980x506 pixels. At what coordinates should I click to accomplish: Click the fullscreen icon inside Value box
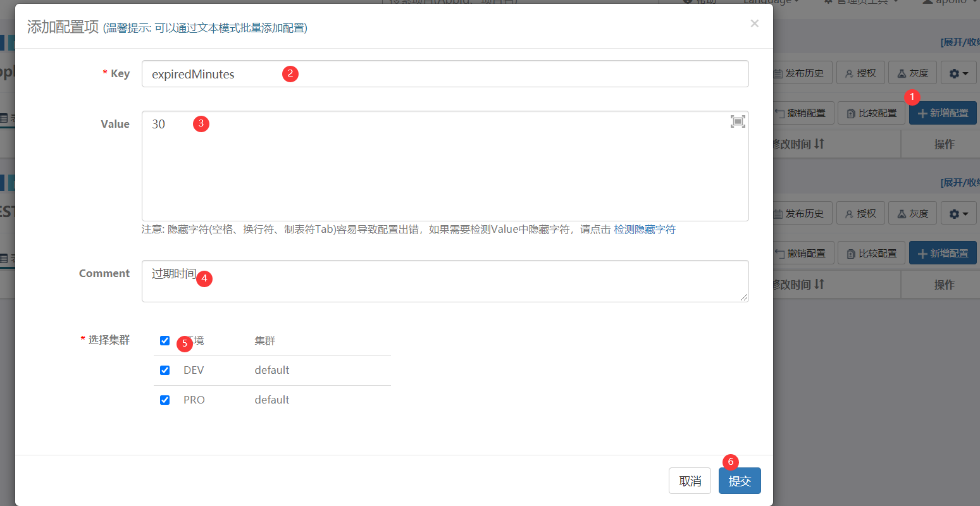click(x=738, y=121)
